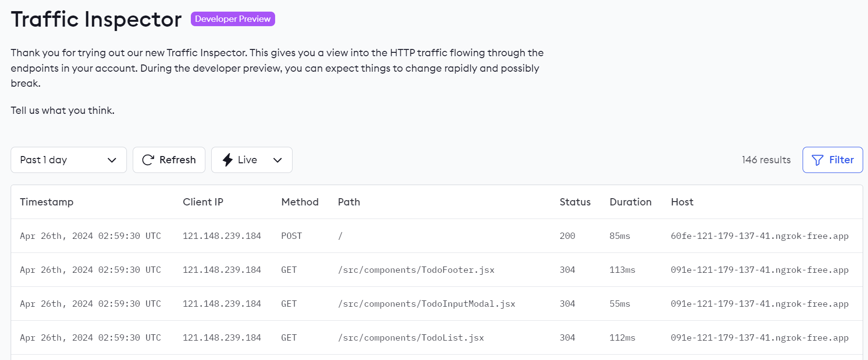This screenshot has width=868, height=360.
Task: Click the lightning bolt Live icon
Action: click(228, 160)
